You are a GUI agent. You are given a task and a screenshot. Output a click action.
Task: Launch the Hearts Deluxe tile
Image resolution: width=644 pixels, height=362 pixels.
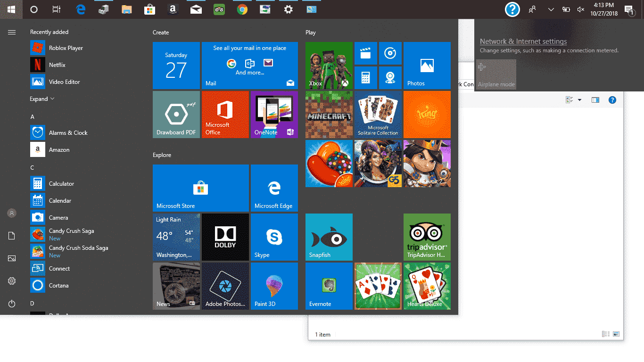(427, 286)
